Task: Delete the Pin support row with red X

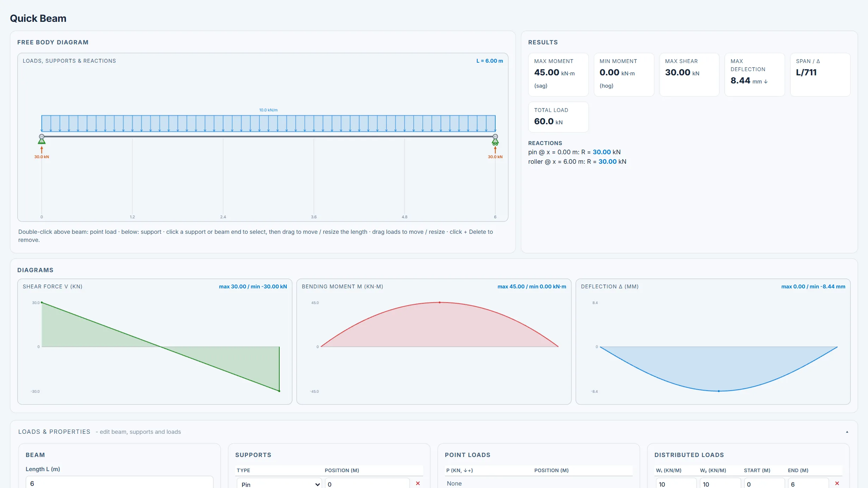Action: [x=418, y=483]
